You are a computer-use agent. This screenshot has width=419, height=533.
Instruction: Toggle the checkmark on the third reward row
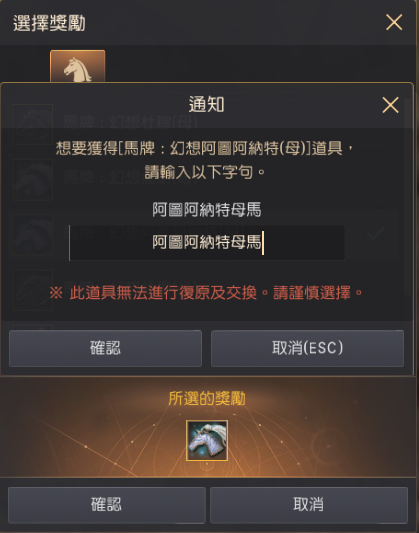pyautogui.click(x=376, y=233)
